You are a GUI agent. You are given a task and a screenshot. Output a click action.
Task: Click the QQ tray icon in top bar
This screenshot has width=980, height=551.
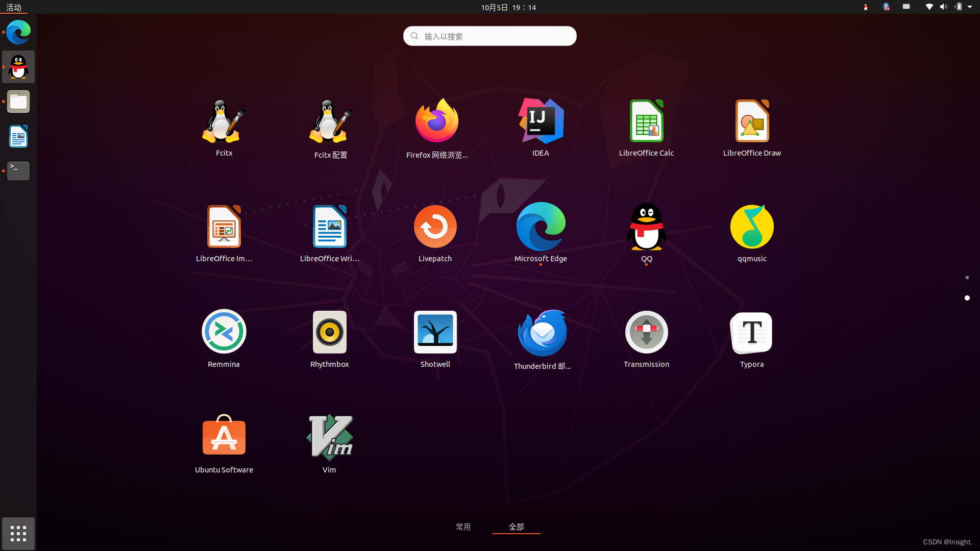(x=866, y=7)
